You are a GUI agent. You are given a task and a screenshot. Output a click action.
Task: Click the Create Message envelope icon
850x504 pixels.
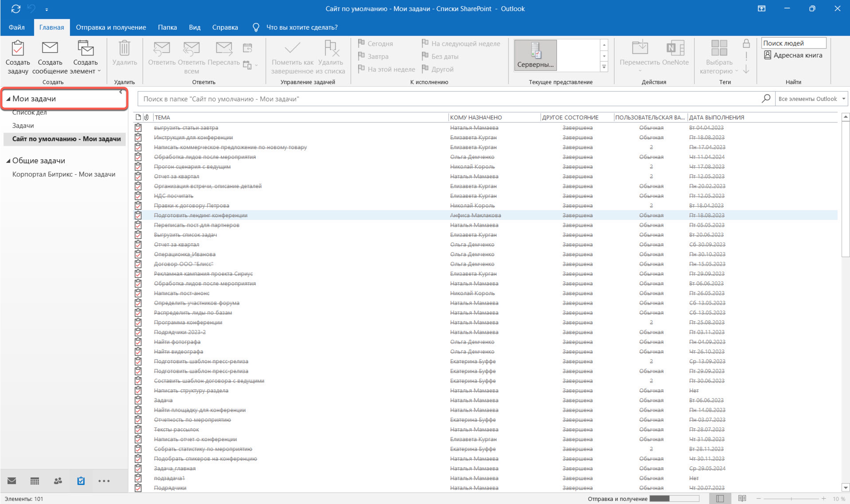[x=50, y=48]
